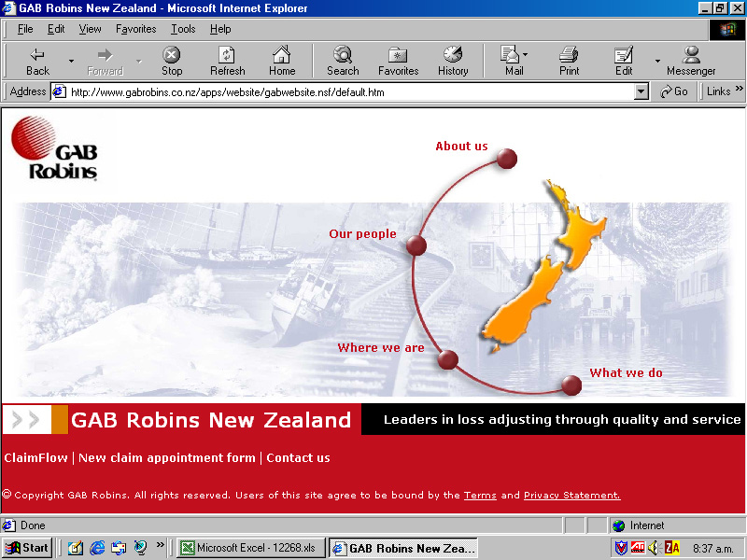Viewport: 747px width, 560px height.
Task: Click the orange New Zealand map
Action: coord(543,267)
